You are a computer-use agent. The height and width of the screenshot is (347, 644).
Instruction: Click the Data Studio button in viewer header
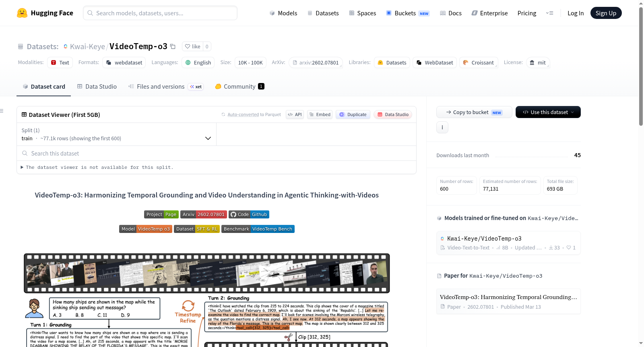(393, 114)
